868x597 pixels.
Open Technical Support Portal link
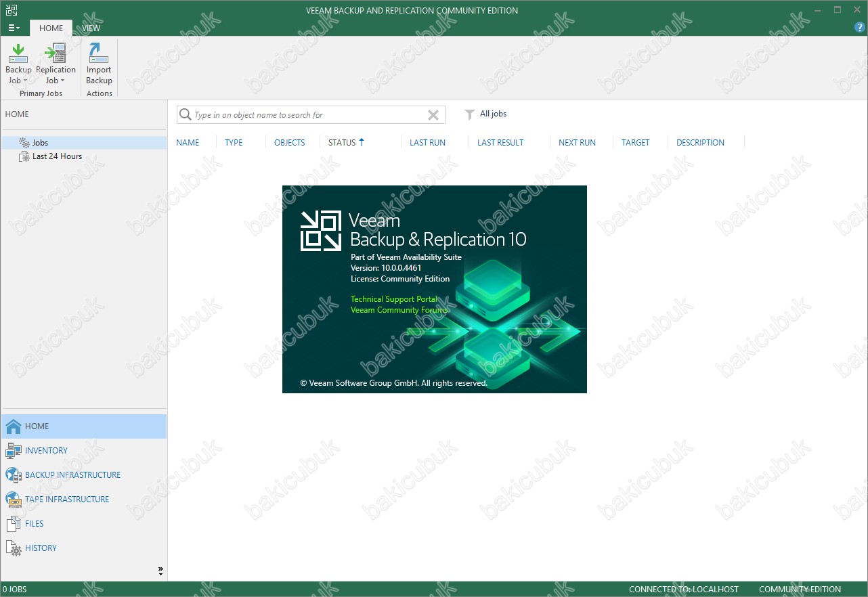(x=394, y=299)
